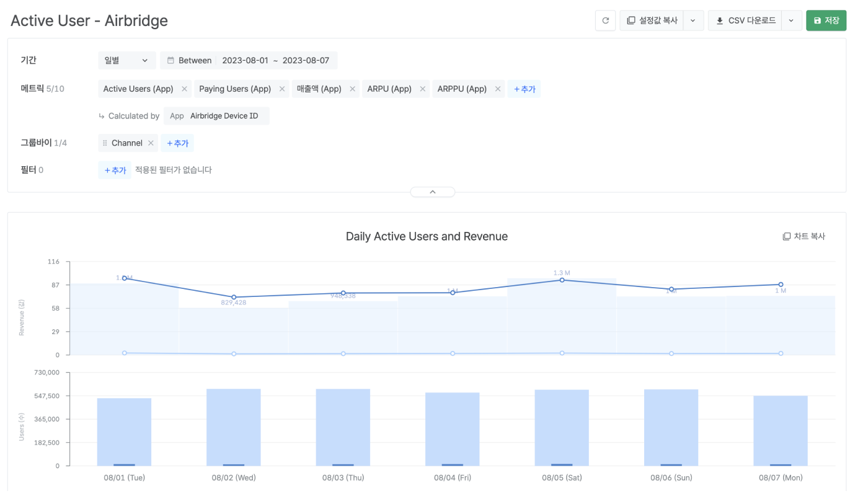Click the 저장 save button
The image size is (868, 496).
tap(826, 20)
